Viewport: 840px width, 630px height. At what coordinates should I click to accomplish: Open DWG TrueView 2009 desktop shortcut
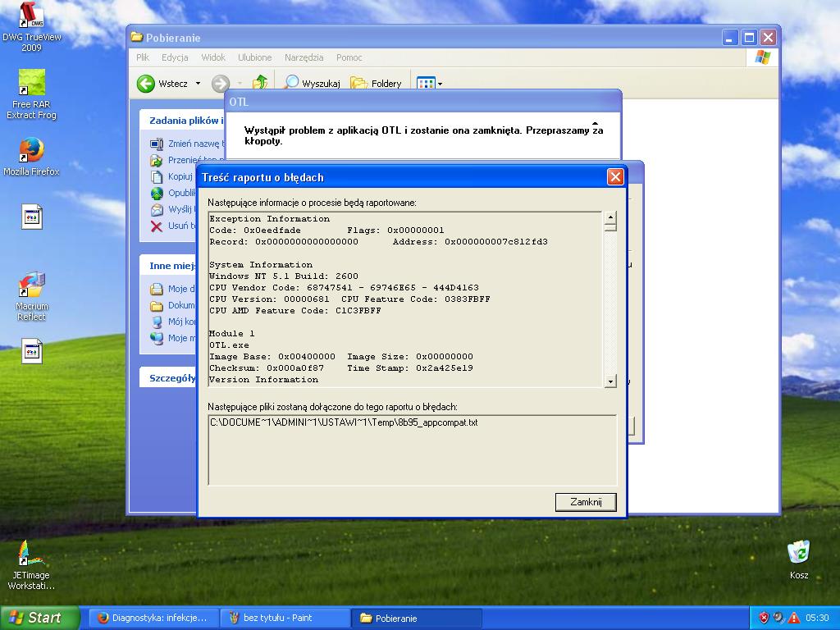click(x=32, y=27)
